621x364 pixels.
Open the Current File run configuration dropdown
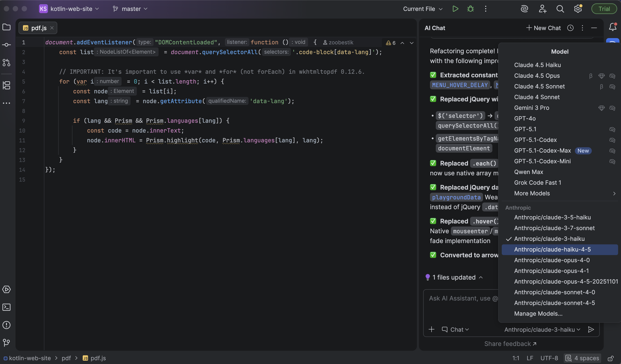(422, 9)
